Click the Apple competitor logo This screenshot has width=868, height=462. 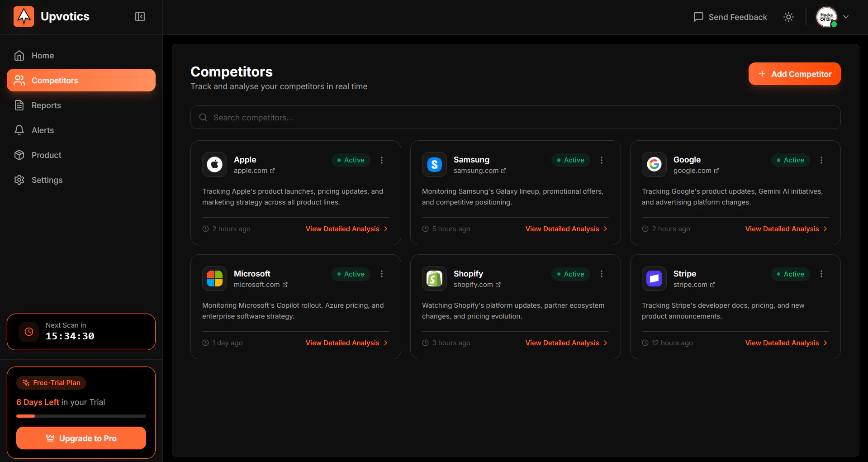pos(214,164)
